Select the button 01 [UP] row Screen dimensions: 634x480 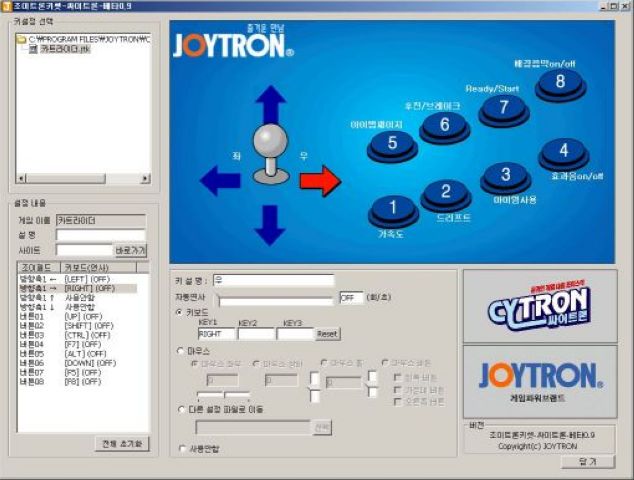(x=78, y=317)
